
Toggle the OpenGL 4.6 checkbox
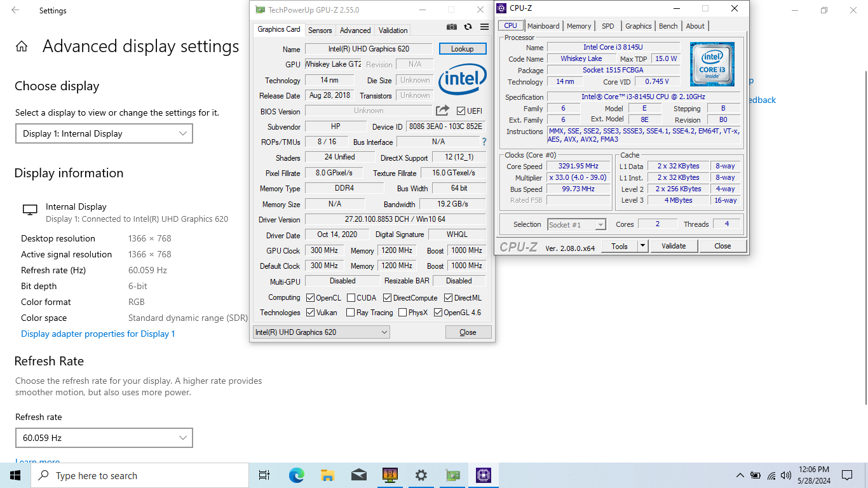coord(438,313)
